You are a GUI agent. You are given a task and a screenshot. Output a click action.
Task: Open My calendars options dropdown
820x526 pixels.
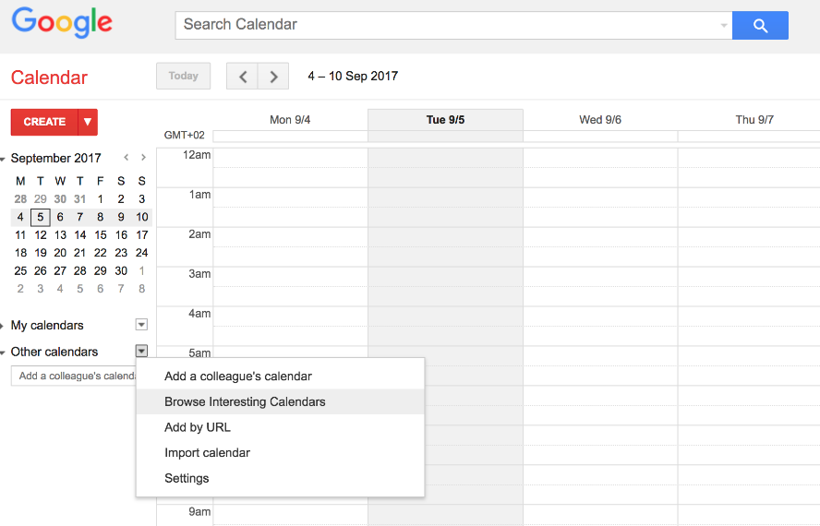142,325
